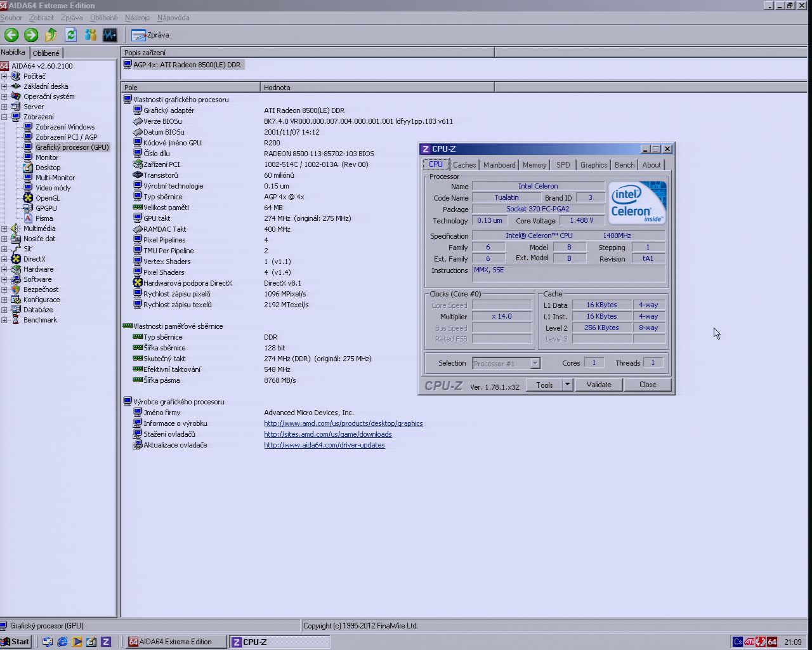The width and height of the screenshot is (812, 650).
Task: Open the Nástroje menu
Action: click(138, 18)
